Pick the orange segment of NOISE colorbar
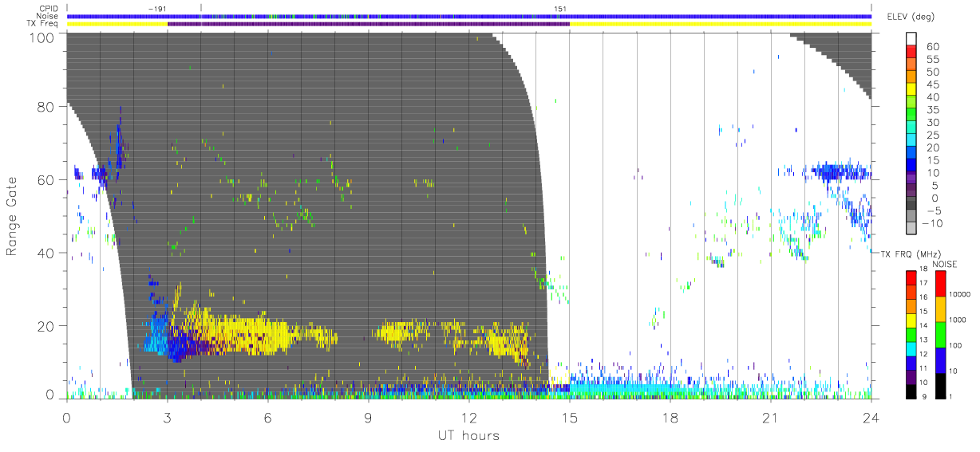 pyautogui.click(x=939, y=309)
